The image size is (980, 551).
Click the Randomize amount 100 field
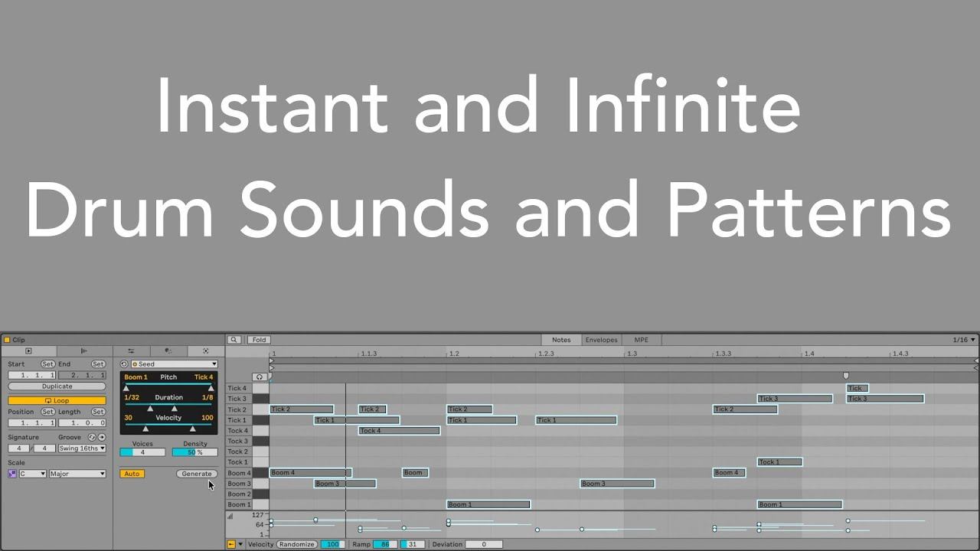332,544
